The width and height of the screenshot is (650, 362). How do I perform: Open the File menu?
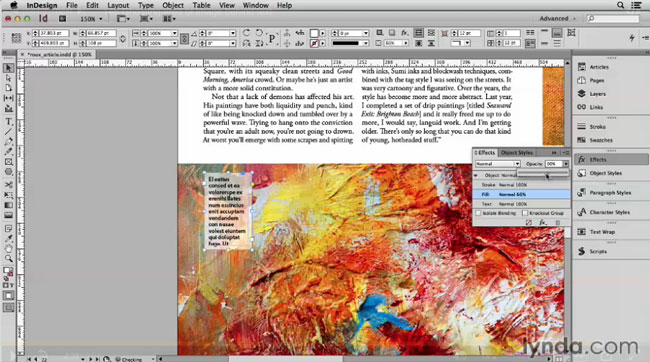point(72,5)
